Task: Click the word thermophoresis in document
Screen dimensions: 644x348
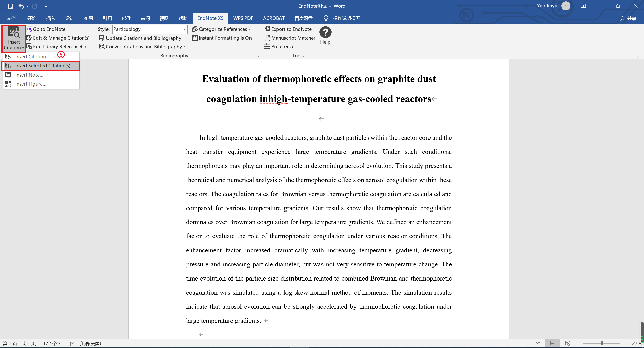Action: pyautogui.click(x=207, y=166)
